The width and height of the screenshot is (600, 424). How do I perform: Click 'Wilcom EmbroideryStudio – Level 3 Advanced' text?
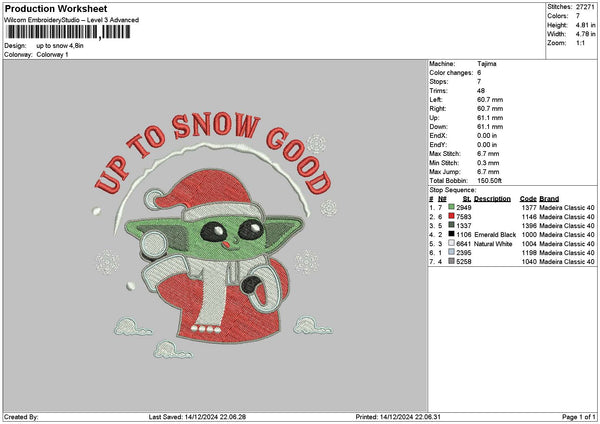(x=72, y=20)
